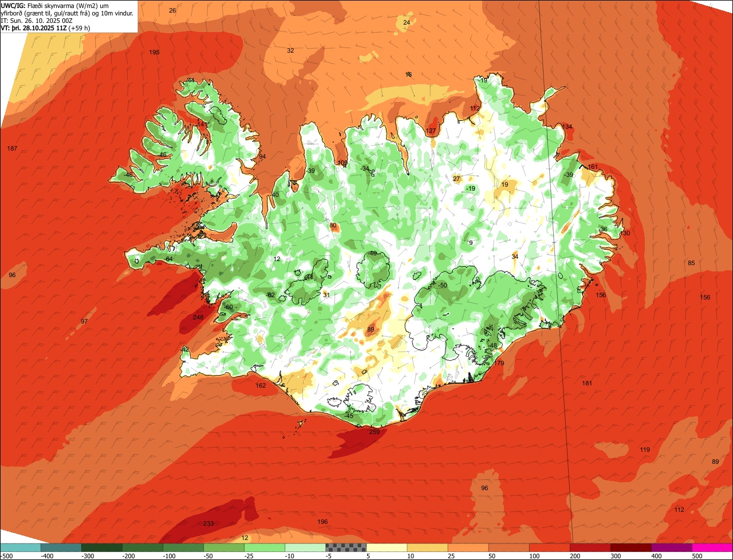
Task: Select the value 64 on the western peninsula
Action: pyautogui.click(x=169, y=259)
